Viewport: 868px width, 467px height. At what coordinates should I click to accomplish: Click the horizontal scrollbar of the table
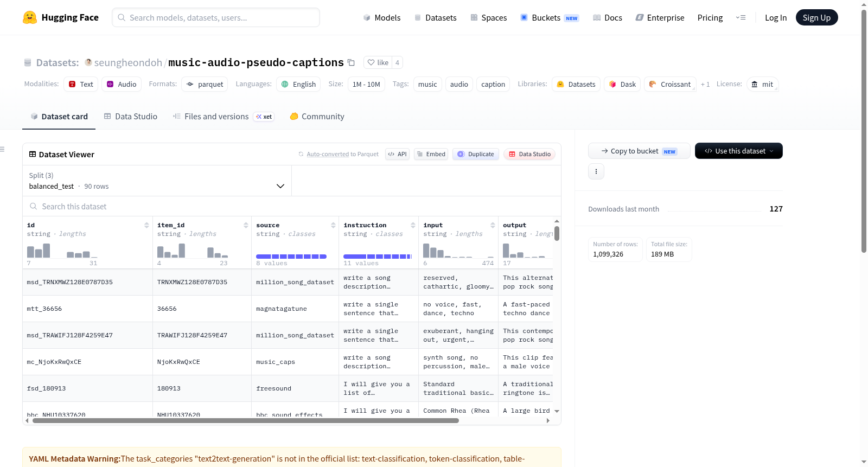pyautogui.click(x=246, y=420)
